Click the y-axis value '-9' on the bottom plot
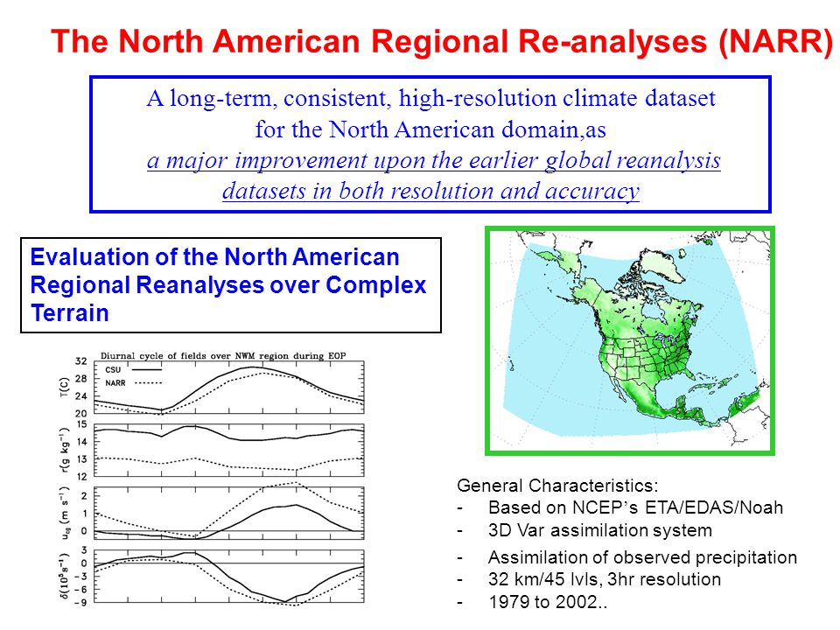This screenshot has height=630, width=840. [80, 603]
